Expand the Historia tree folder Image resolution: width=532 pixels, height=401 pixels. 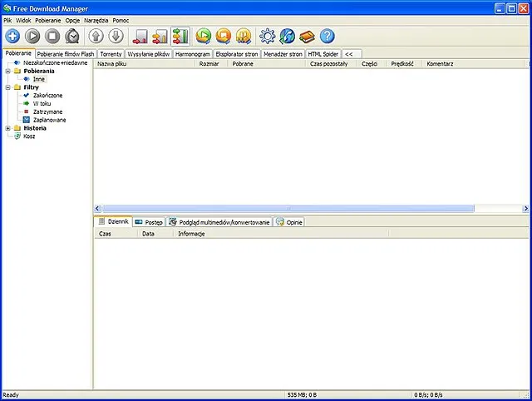click(x=7, y=128)
